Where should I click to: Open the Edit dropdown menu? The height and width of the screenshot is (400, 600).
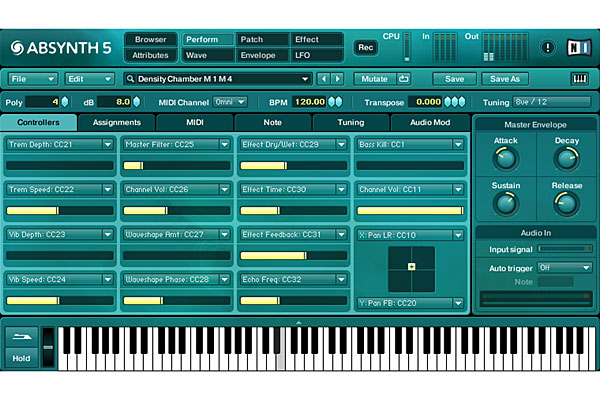coord(89,79)
